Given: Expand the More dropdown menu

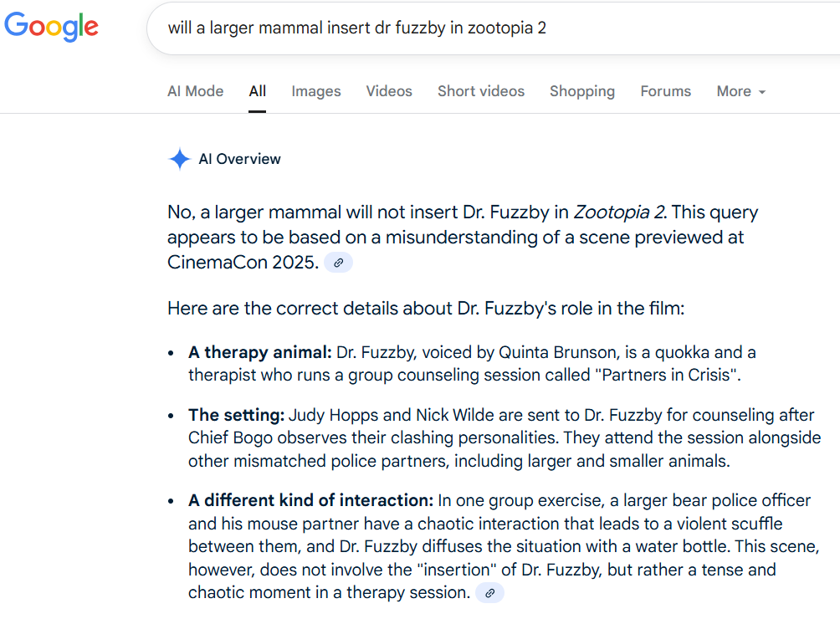Looking at the screenshot, I should coord(741,91).
